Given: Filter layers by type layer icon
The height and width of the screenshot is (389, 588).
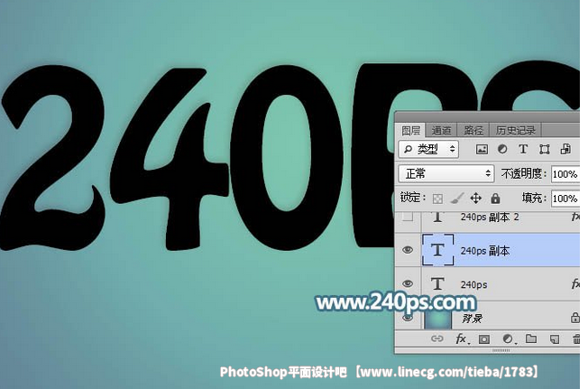Looking at the screenshot, I should point(523,149).
